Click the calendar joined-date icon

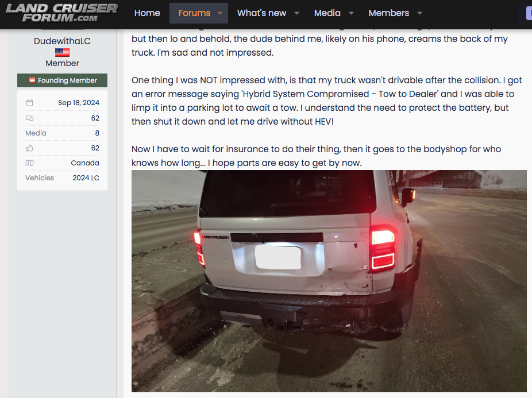(29, 103)
